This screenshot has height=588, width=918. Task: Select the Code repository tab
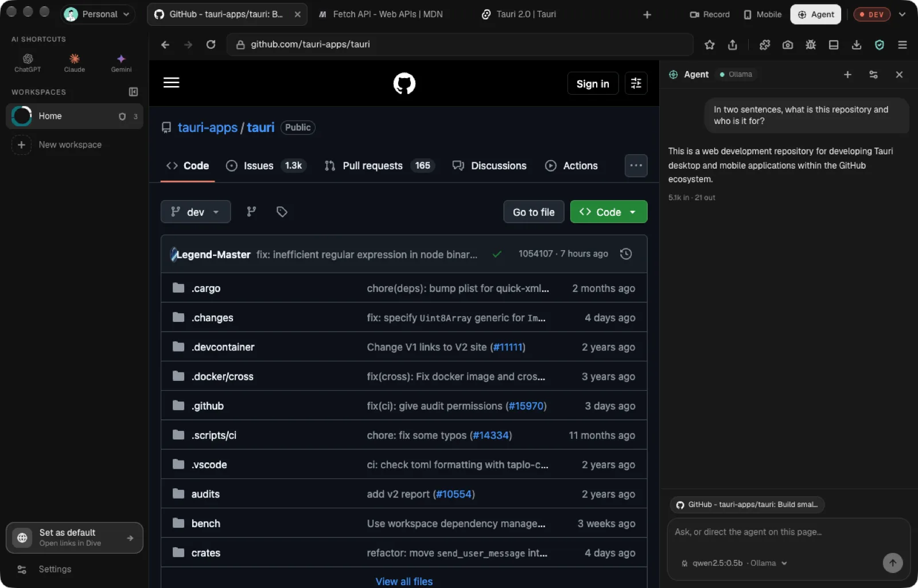(x=188, y=166)
